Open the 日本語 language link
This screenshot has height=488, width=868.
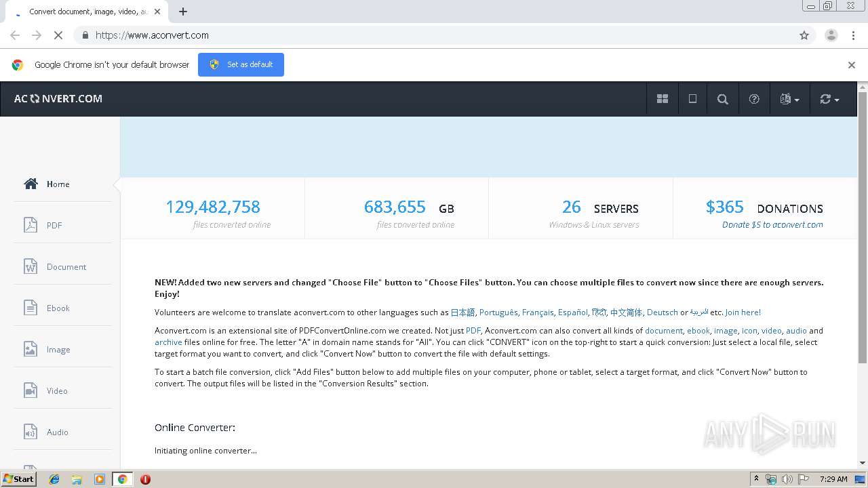(x=462, y=312)
